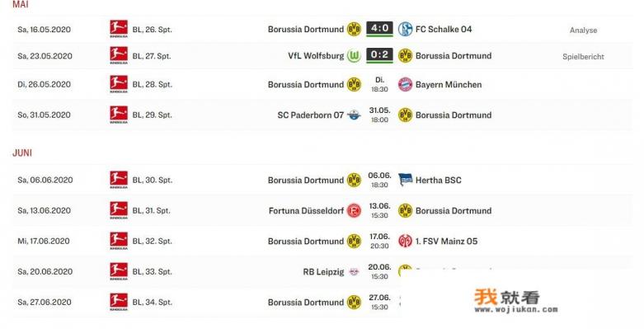The width and height of the screenshot is (644, 329).
Task: Open the 4:0 score against Schalke
Action: (379, 29)
